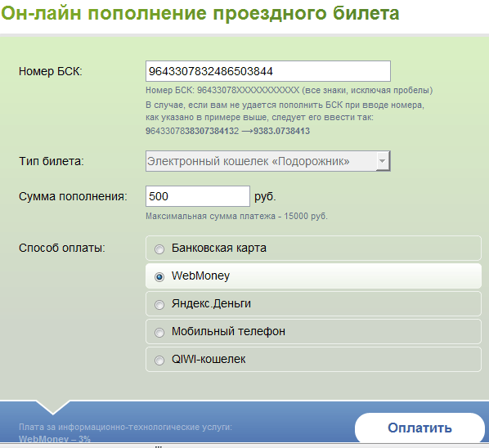Click the Номер БСК field label
Screen dimensions: 489x448
point(51,71)
